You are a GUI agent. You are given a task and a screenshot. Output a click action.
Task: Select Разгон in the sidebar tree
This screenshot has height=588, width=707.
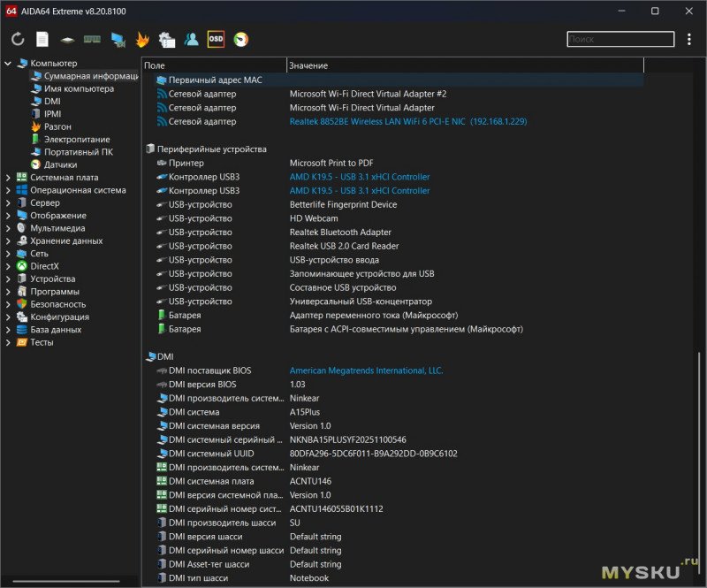(x=57, y=126)
